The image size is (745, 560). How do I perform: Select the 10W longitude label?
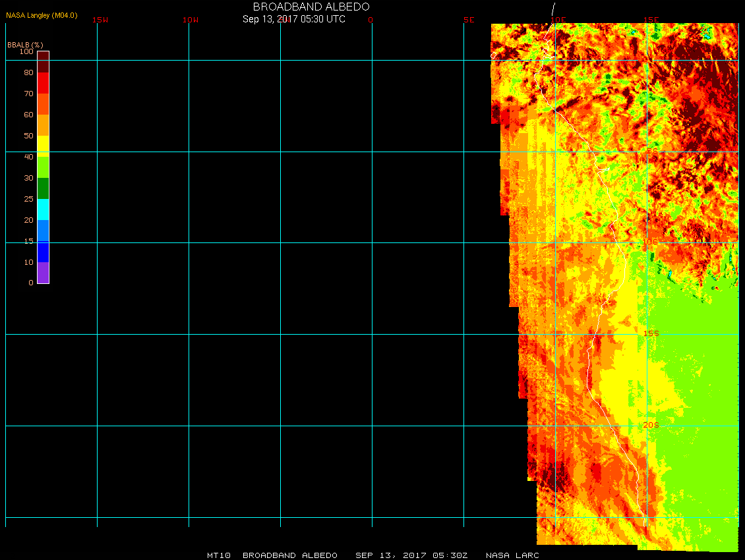point(191,20)
